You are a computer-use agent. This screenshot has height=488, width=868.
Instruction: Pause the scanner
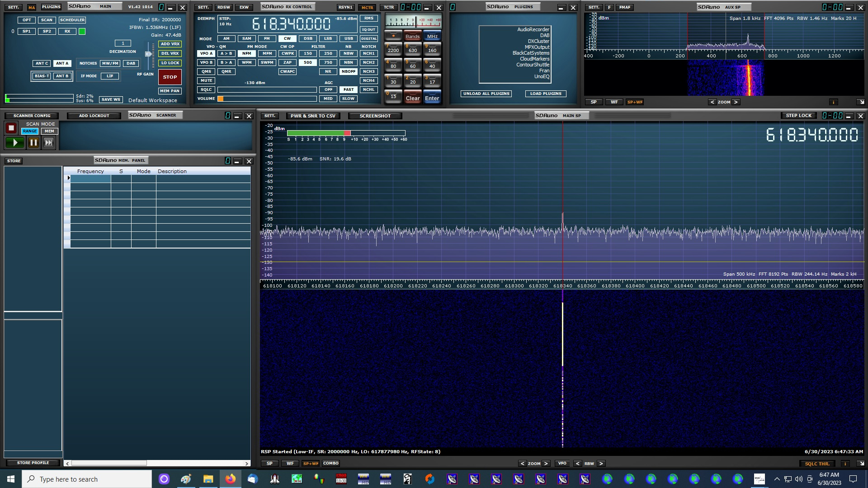coord(33,143)
